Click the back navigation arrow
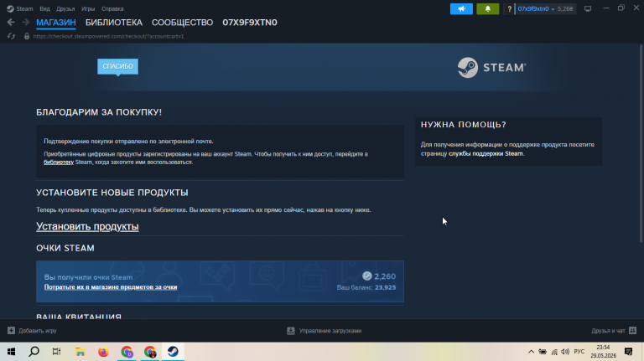Viewport: 644px width, 361px height. (11, 23)
